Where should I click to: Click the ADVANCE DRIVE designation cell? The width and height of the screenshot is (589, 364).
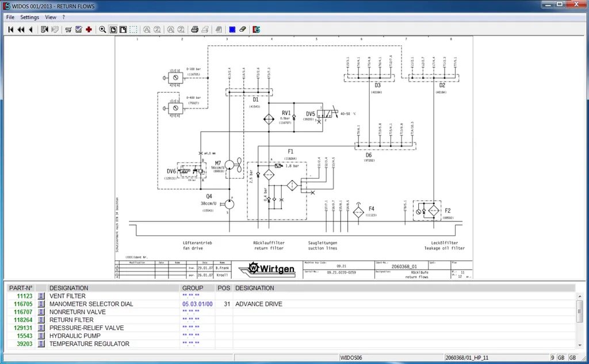pyautogui.click(x=259, y=304)
